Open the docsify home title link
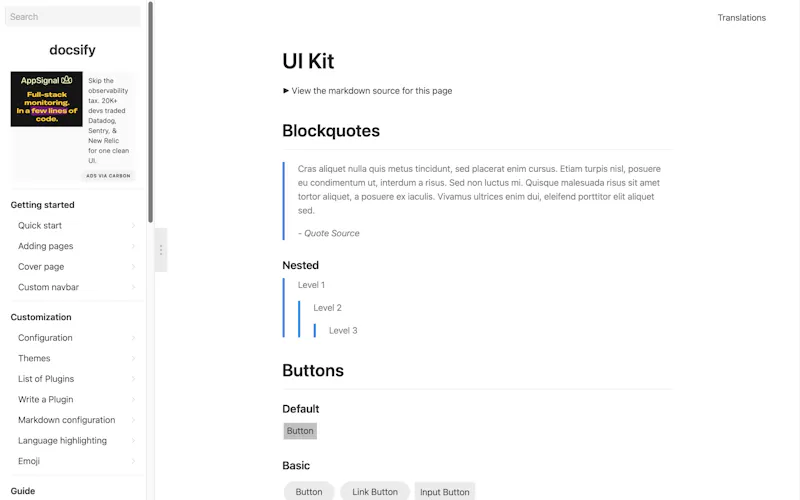 click(72, 50)
